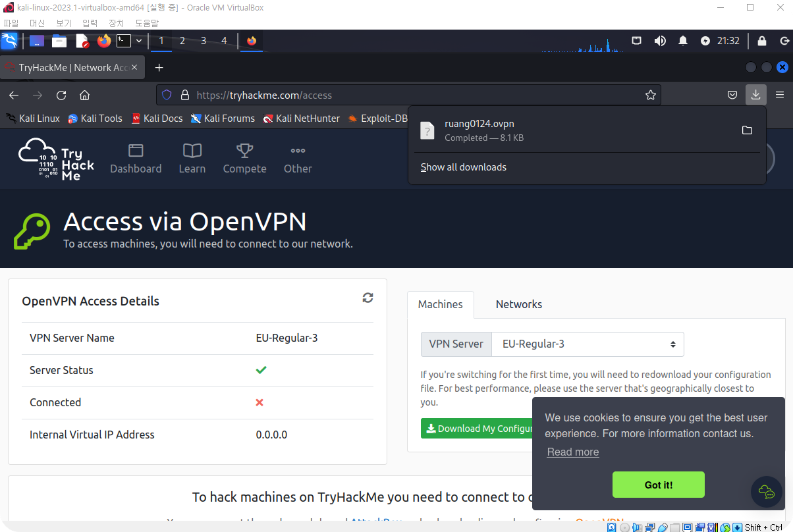Image resolution: width=793 pixels, height=532 pixels.
Task: Click the site security padlock icon
Action: point(184,95)
